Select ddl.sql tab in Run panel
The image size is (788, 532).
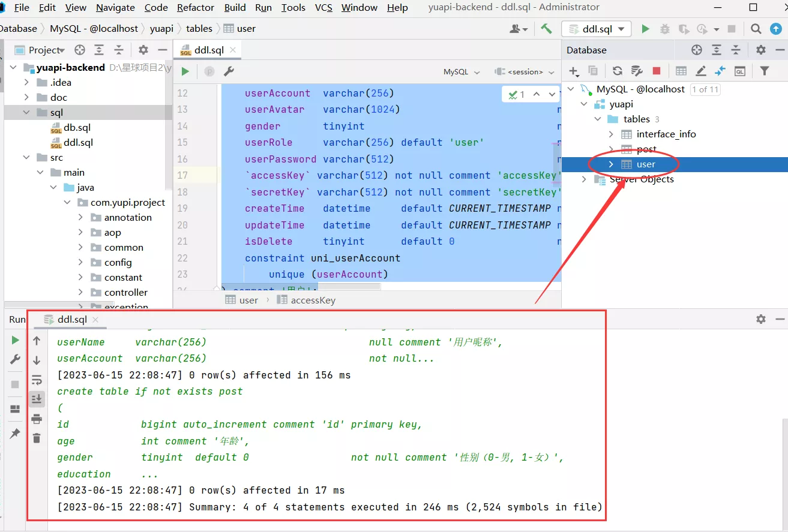coord(72,319)
